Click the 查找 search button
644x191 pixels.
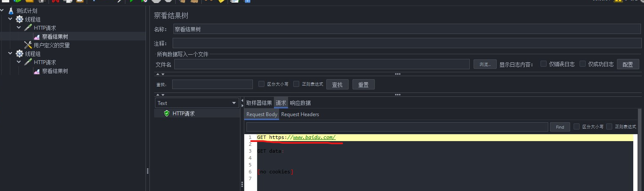click(x=337, y=84)
